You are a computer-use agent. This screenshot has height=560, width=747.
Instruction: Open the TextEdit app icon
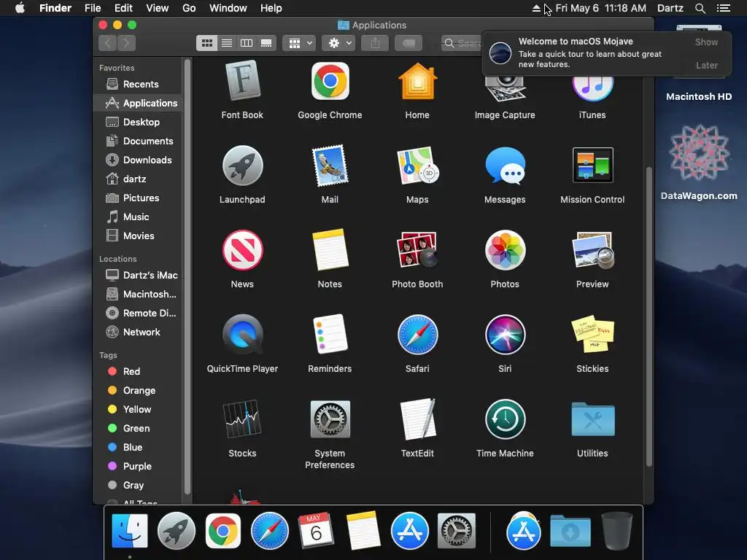click(417, 419)
